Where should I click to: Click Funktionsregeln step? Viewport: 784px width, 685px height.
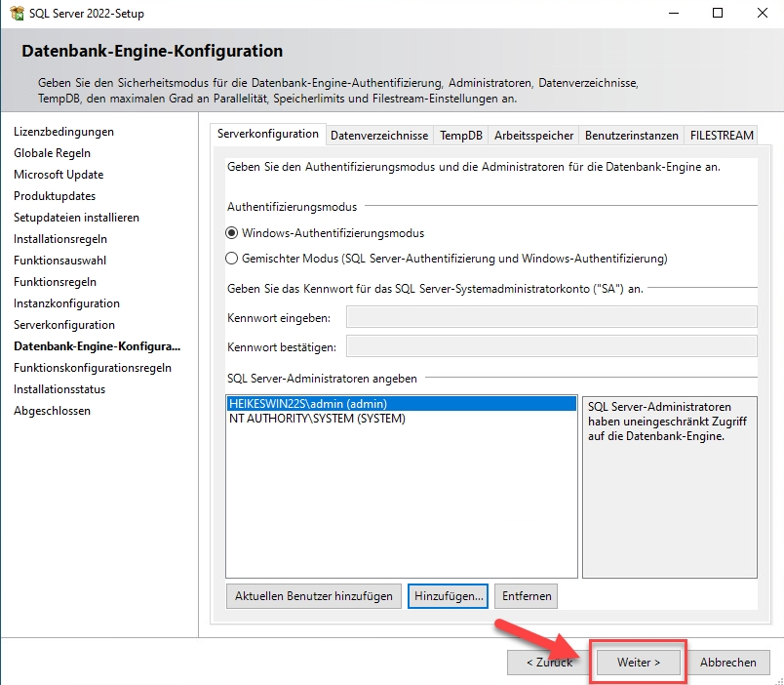pos(55,282)
